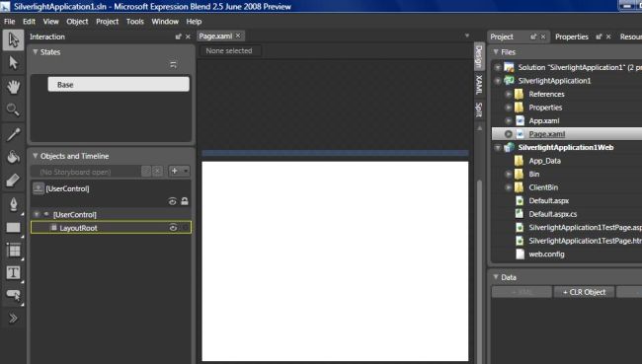This screenshot has height=364, width=642.
Task: Click the Default.aspx file icon
Action: click(520, 200)
